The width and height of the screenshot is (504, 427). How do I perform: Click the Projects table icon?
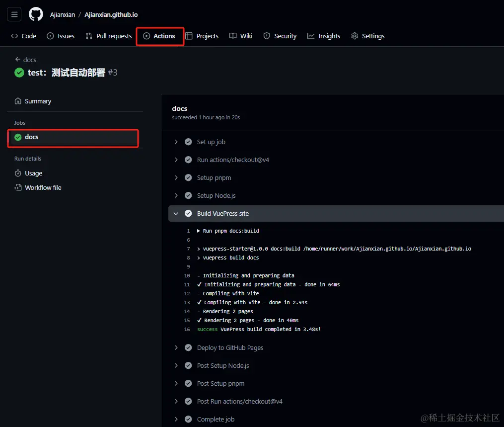point(189,36)
